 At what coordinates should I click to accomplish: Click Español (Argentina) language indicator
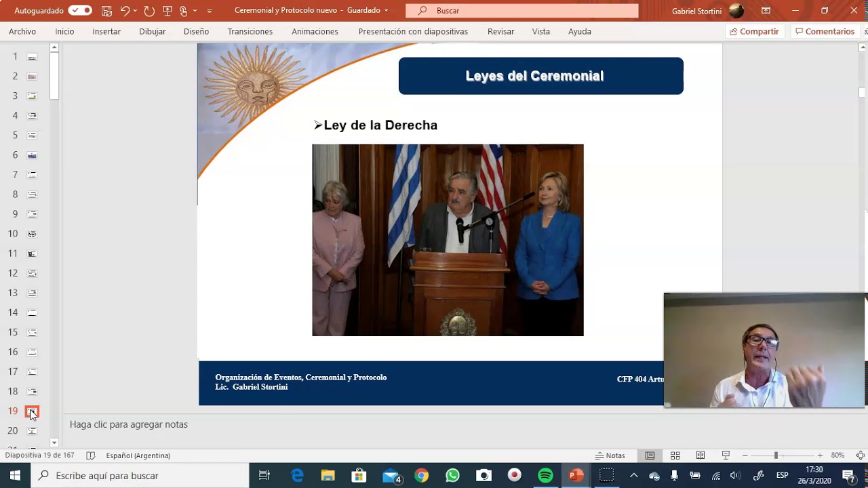coord(138,455)
